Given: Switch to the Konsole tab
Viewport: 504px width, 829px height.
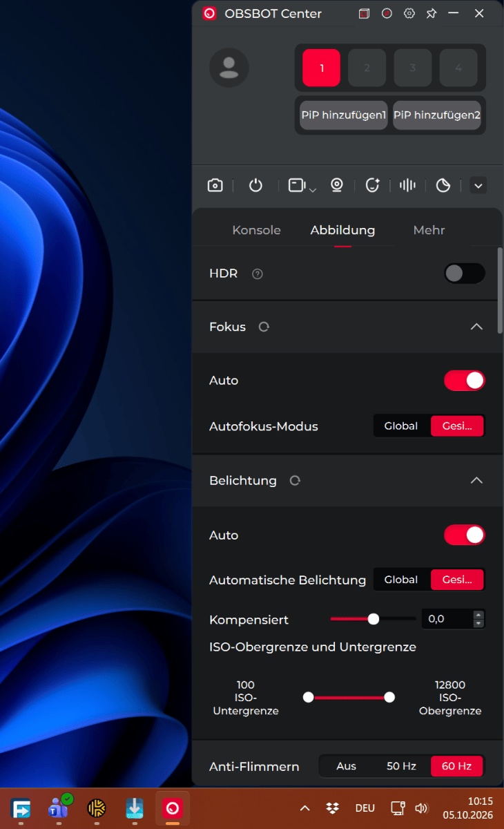Looking at the screenshot, I should point(257,230).
